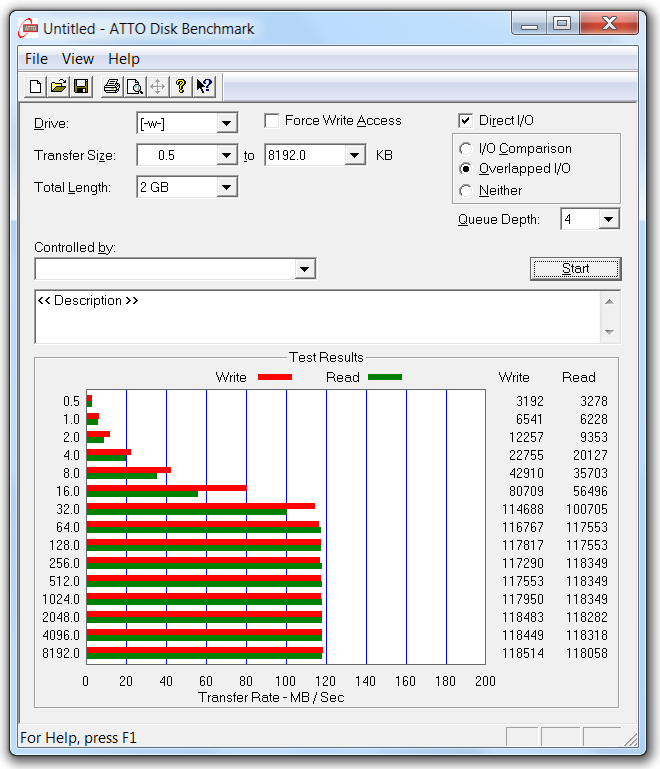Click the 8192.0 row label in chart
660x769 pixels.
[61, 653]
